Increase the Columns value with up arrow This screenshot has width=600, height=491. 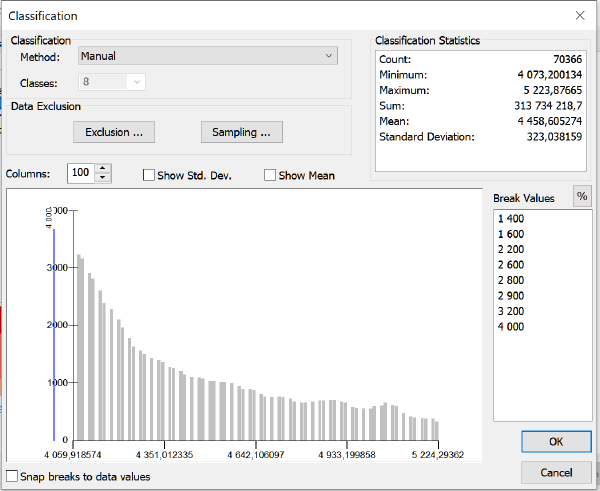click(105, 168)
